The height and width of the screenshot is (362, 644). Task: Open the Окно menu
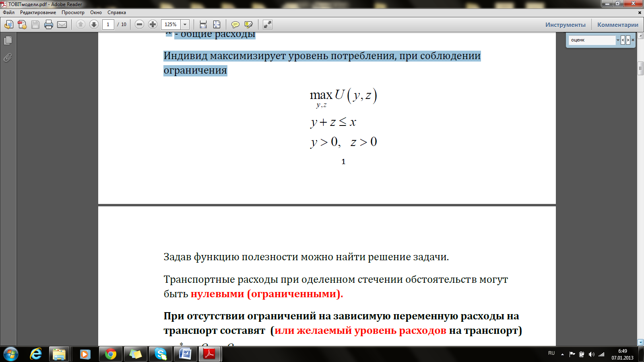[x=96, y=12]
